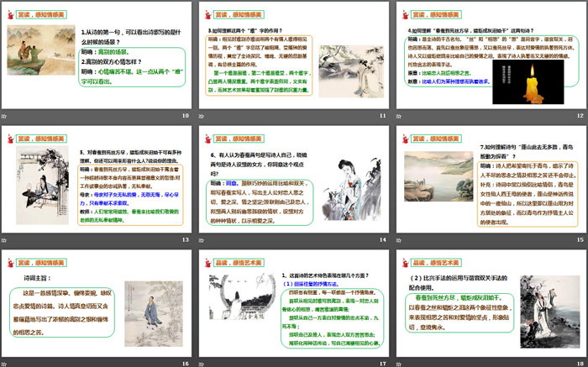This screenshot has height=367, width=588.
Task: Click the transition star icon under slide 18
Action: [400, 362]
